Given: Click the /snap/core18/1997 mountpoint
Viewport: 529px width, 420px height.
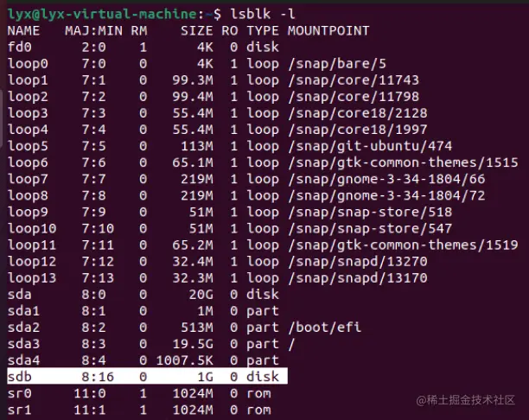Looking at the screenshot, I should pyautogui.click(x=358, y=130).
